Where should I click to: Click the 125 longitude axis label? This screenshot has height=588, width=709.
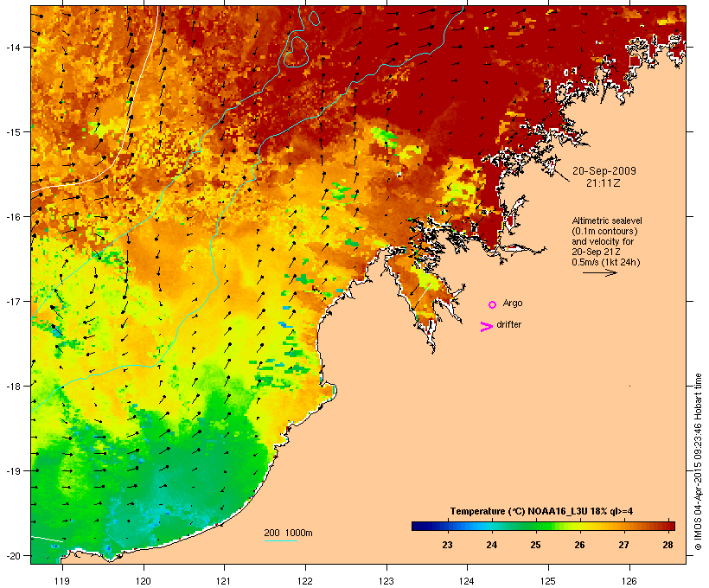548,581
